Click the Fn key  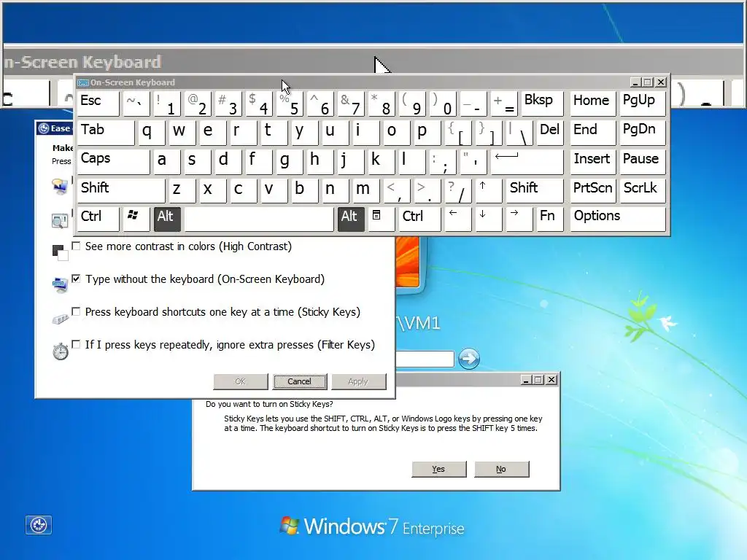550,219
